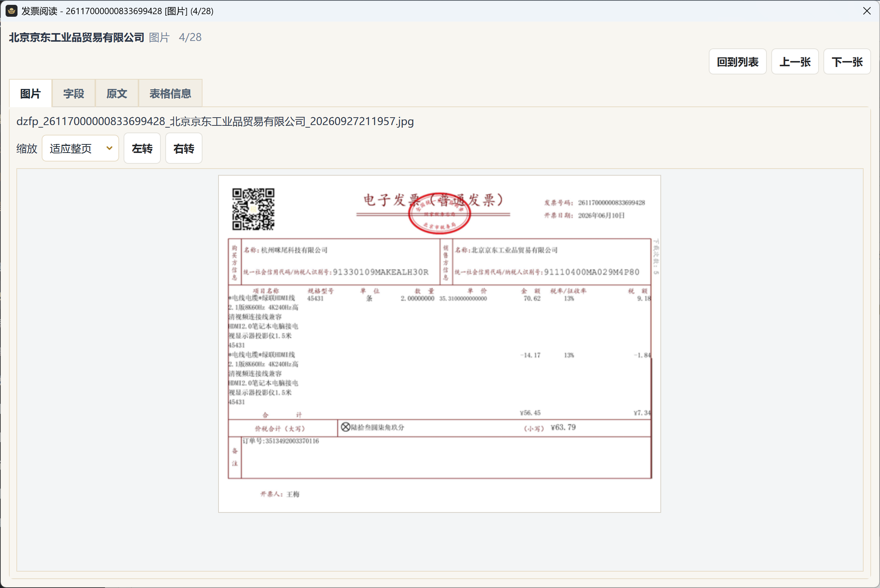The width and height of the screenshot is (880, 588).
Task: Click the invoice date 2026年06月10日
Action: (x=601, y=215)
